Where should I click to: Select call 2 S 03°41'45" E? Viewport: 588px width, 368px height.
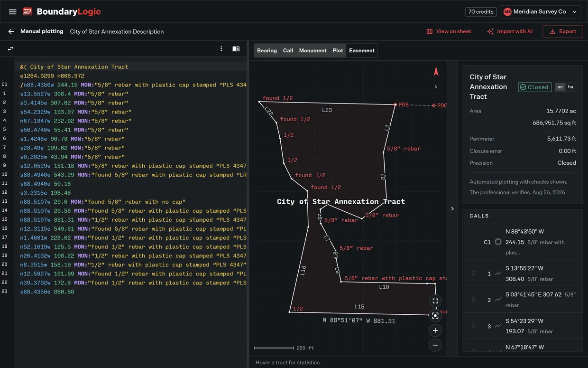click(x=524, y=294)
